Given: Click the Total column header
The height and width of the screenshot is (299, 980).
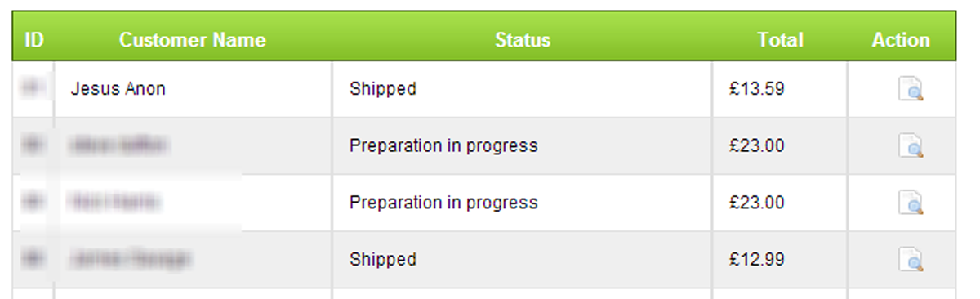Looking at the screenshot, I should coord(780,40).
